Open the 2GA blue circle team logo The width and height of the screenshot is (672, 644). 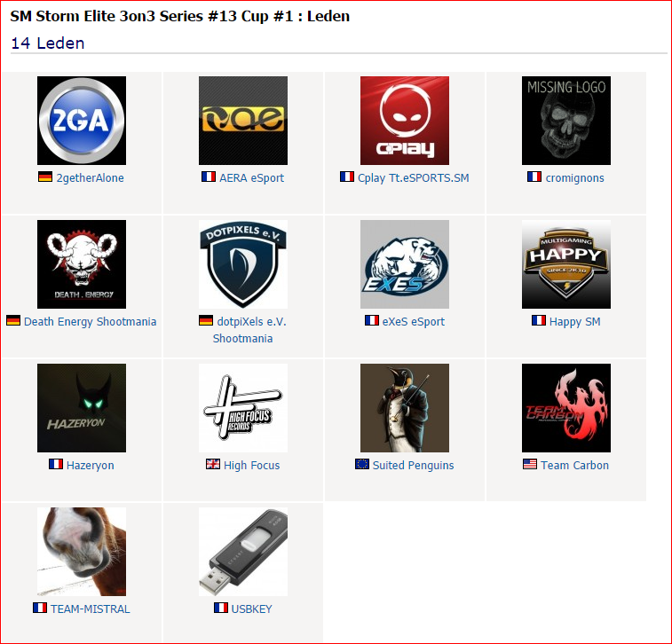tap(82, 121)
